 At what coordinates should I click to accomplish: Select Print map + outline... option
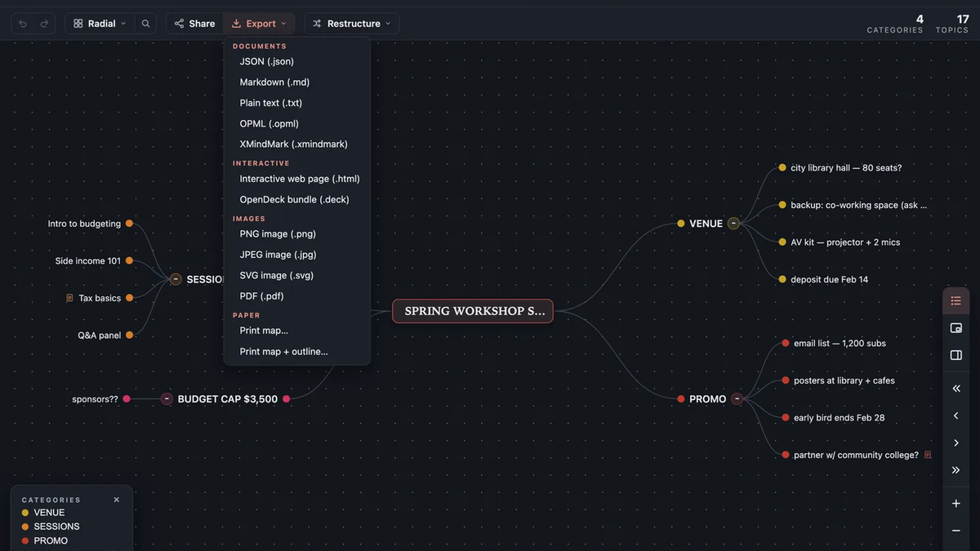[x=296, y=352]
